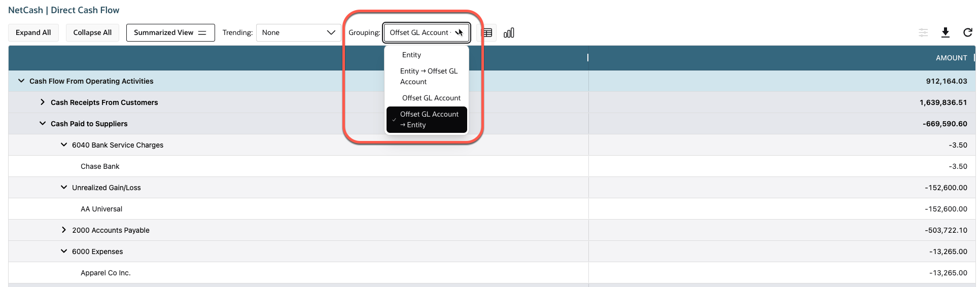Image resolution: width=980 pixels, height=287 pixels.
Task: Click the table view icon
Action: (487, 33)
